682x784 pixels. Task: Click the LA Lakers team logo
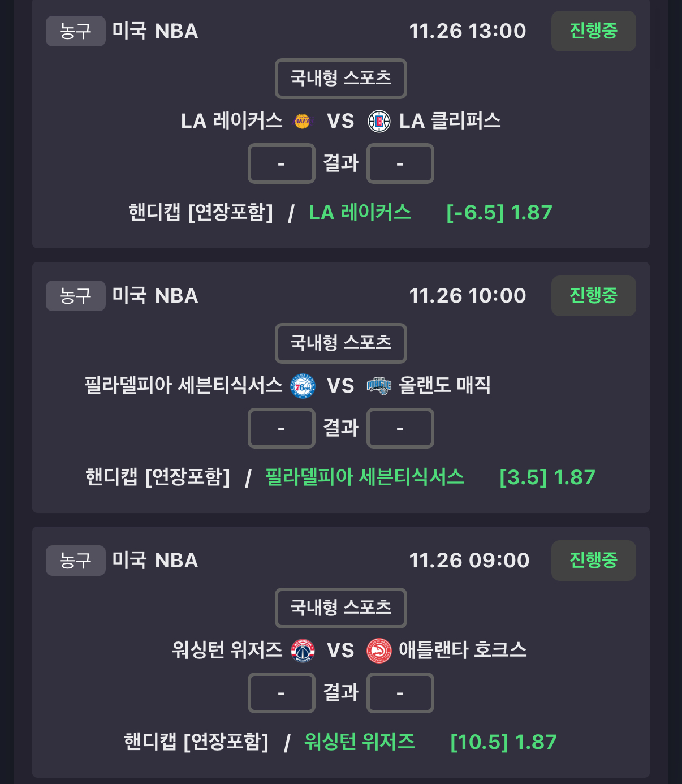[x=303, y=121]
